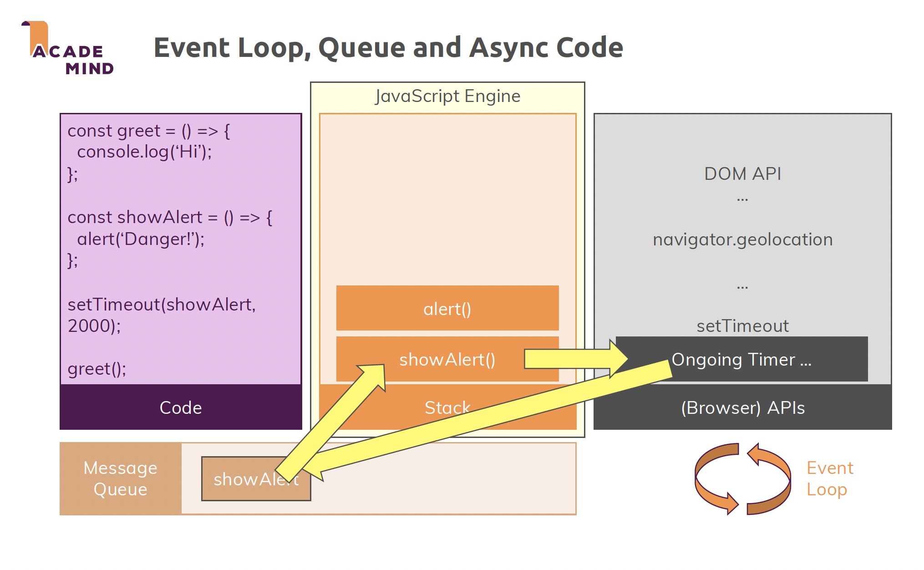
Task: Select the 'const greet = () => {' line
Action: pyautogui.click(x=149, y=131)
